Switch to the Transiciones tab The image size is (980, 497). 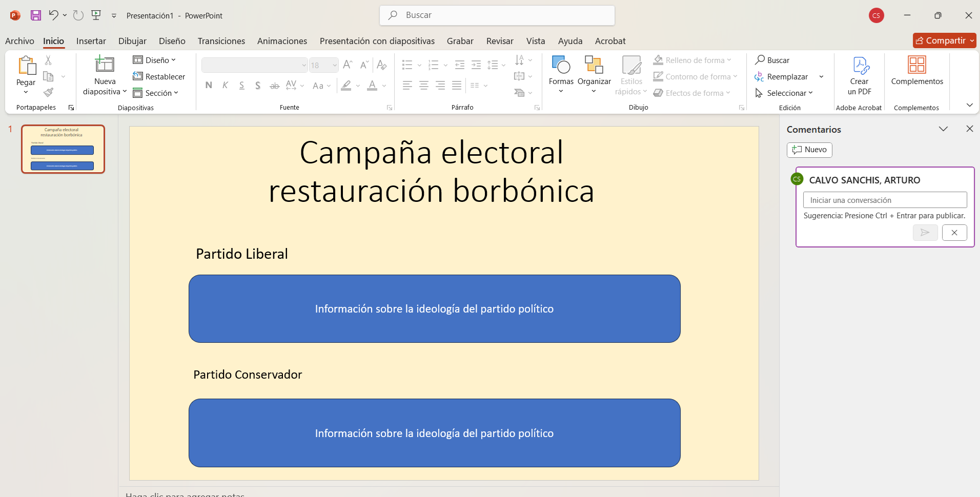pos(221,41)
